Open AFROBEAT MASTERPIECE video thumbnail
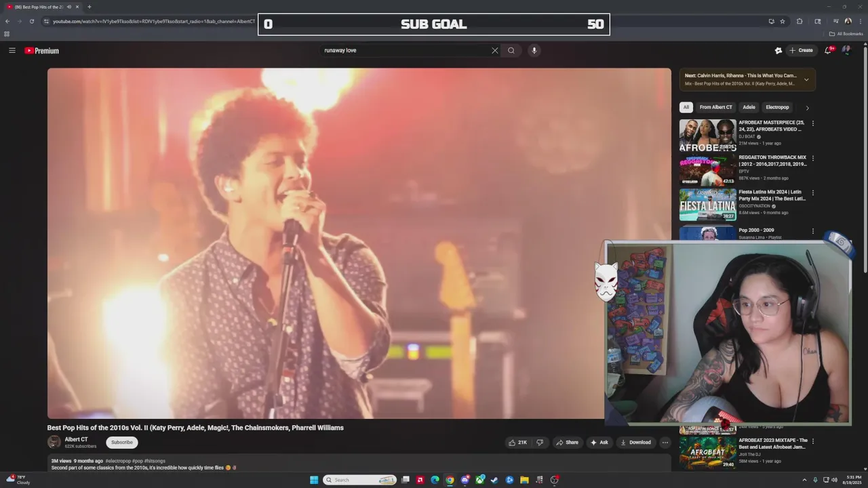 pos(708,136)
